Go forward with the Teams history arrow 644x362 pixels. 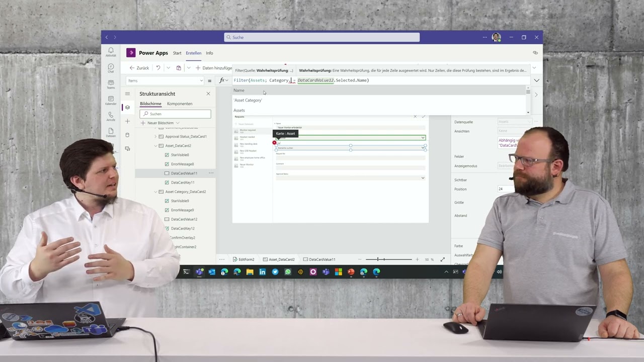click(x=115, y=37)
